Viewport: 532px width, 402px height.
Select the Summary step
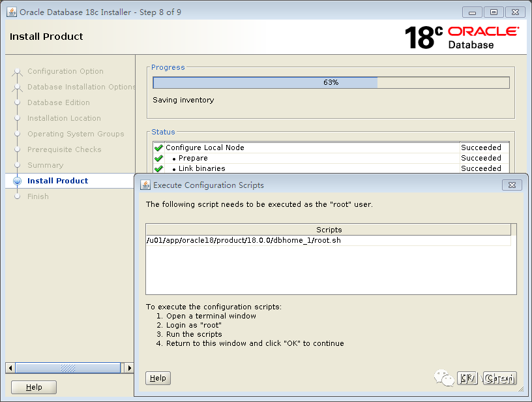pos(45,165)
